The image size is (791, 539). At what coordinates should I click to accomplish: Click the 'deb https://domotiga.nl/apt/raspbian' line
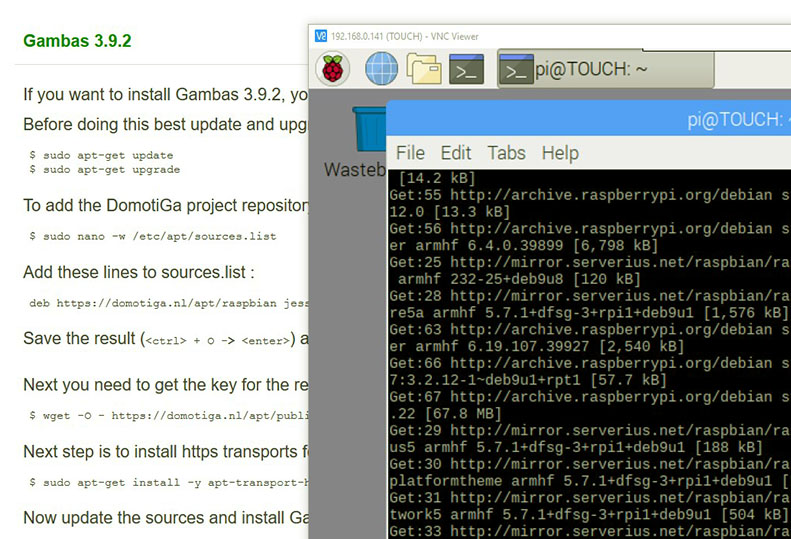coord(169,303)
